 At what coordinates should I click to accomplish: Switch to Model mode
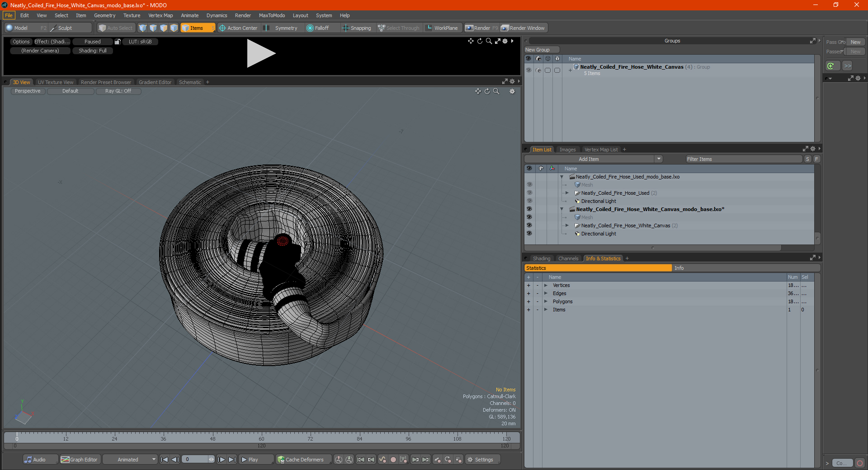point(21,28)
